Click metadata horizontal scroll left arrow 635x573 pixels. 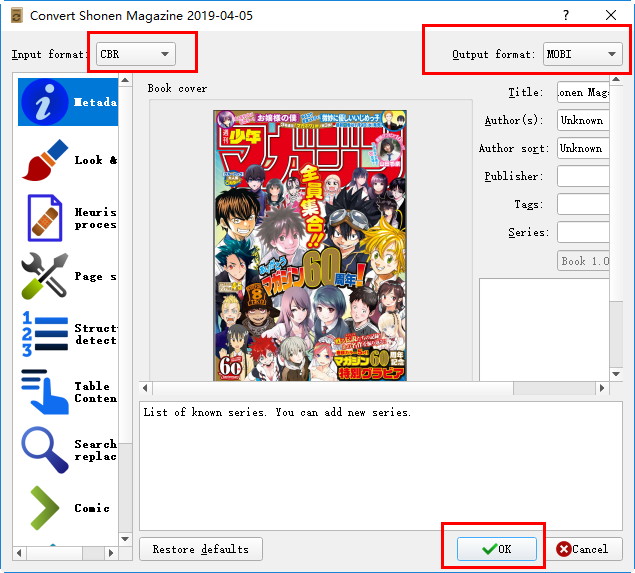tap(145, 388)
